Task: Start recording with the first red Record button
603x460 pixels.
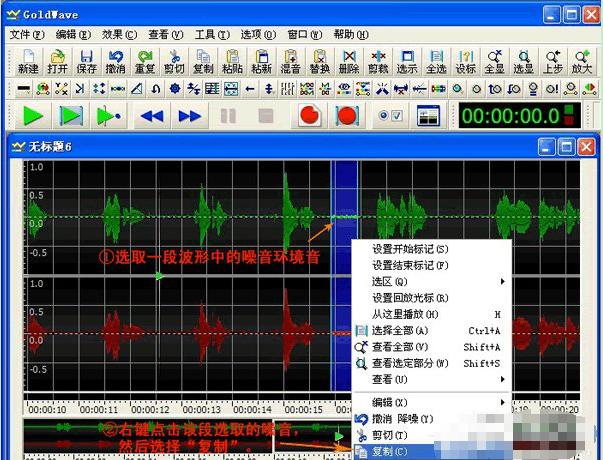Action: pos(309,115)
